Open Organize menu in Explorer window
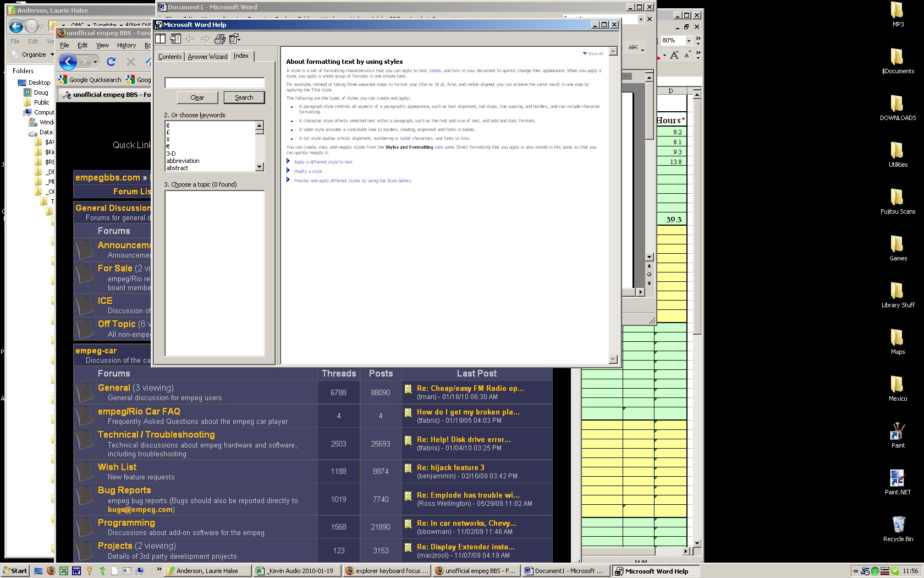 pyautogui.click(x=34, y=54)
